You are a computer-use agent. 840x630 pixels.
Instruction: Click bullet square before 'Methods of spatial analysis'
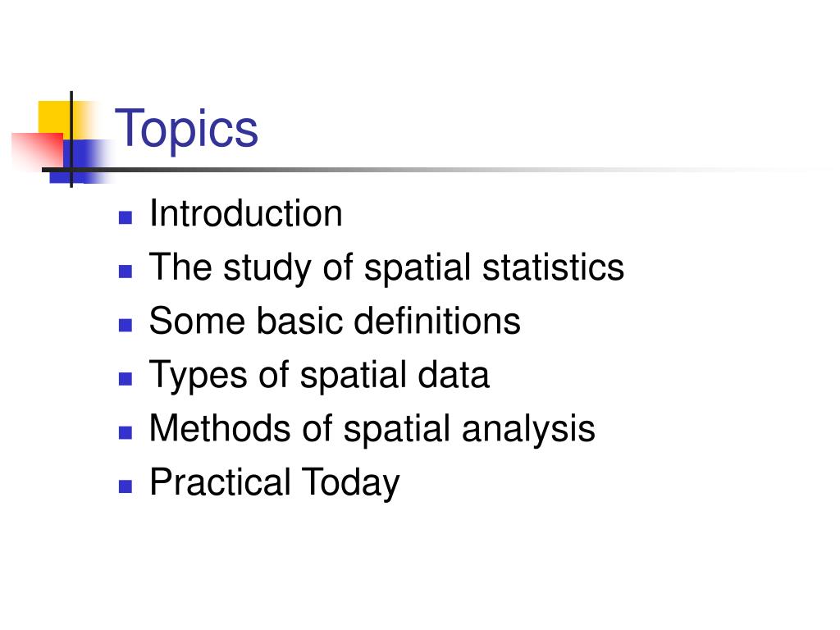[126, 432]
